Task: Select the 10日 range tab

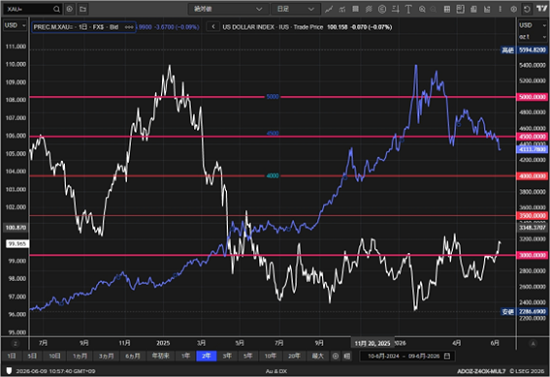Action: pyautogui.click(x=54, y=356)
